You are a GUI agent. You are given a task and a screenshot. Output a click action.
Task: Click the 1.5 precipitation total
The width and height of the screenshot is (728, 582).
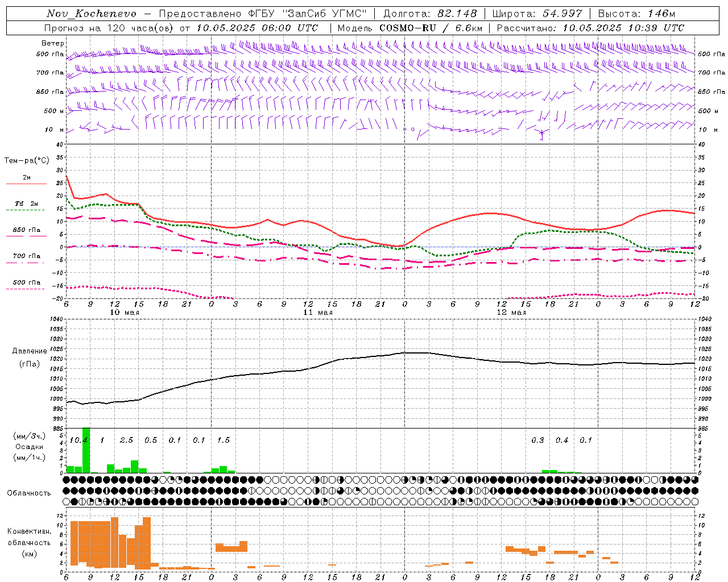(224, 440)
